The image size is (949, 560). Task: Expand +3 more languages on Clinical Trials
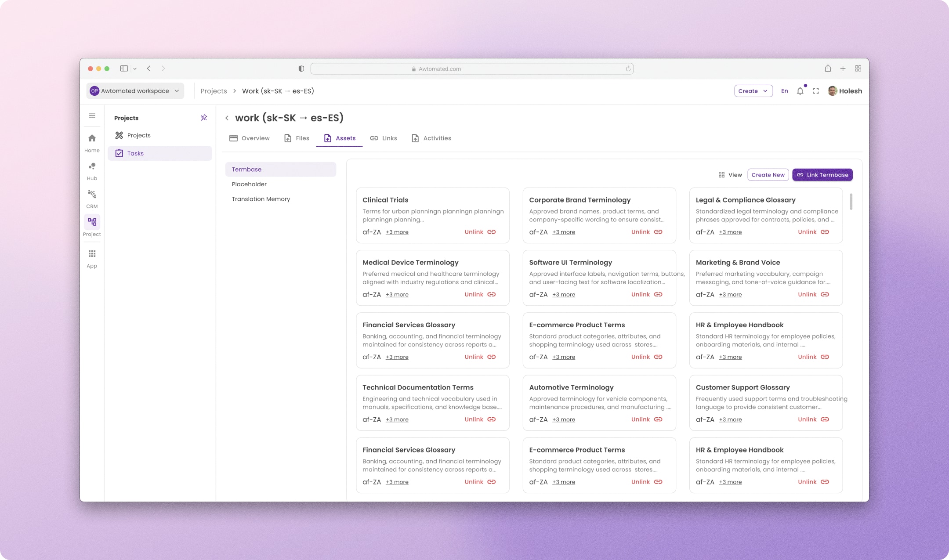[x=397, y=232]
